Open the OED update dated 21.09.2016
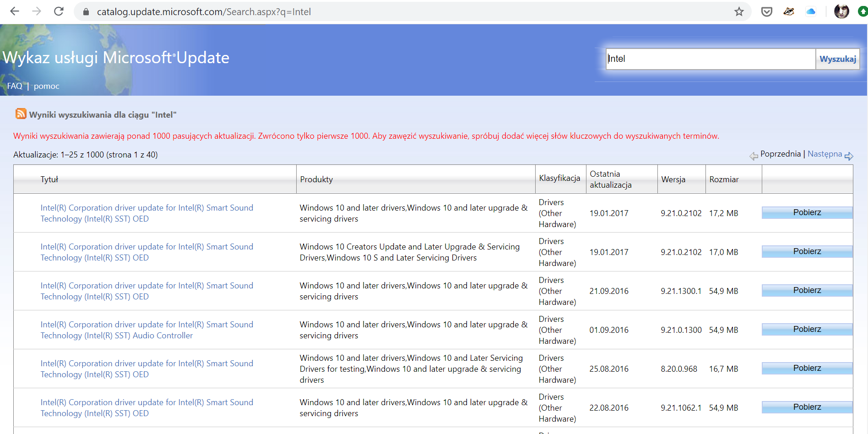 (x=146, y=291)
